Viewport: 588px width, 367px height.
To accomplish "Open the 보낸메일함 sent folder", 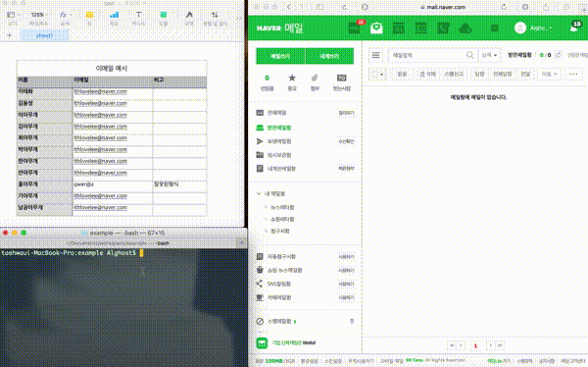I will [279, 141].
